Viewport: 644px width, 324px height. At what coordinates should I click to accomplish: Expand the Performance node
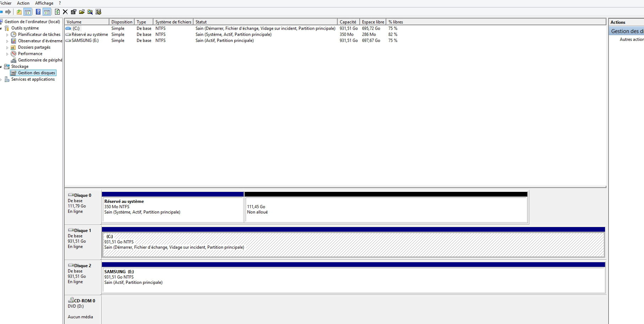click(x=7, y=54)
